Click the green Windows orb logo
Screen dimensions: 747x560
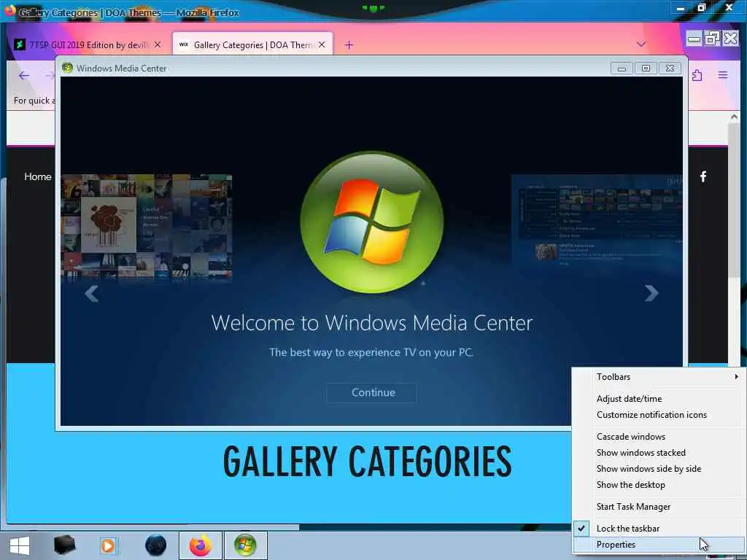click(372, 222)
